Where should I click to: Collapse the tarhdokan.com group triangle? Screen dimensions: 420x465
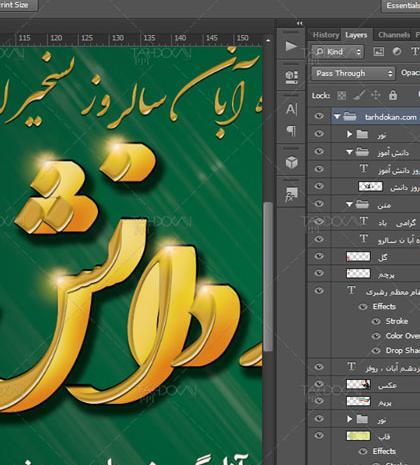337,117
